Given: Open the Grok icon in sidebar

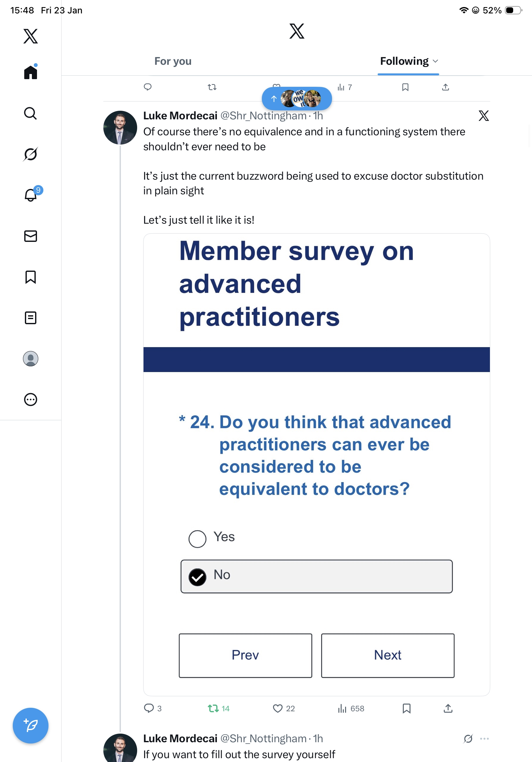Looking at the screenshot, I should tap(31, 154).
